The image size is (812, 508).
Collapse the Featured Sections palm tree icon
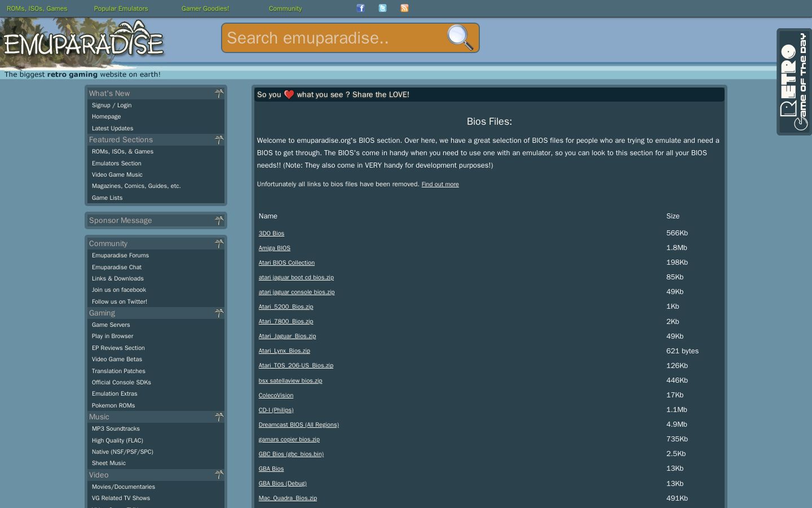point(219,139)
